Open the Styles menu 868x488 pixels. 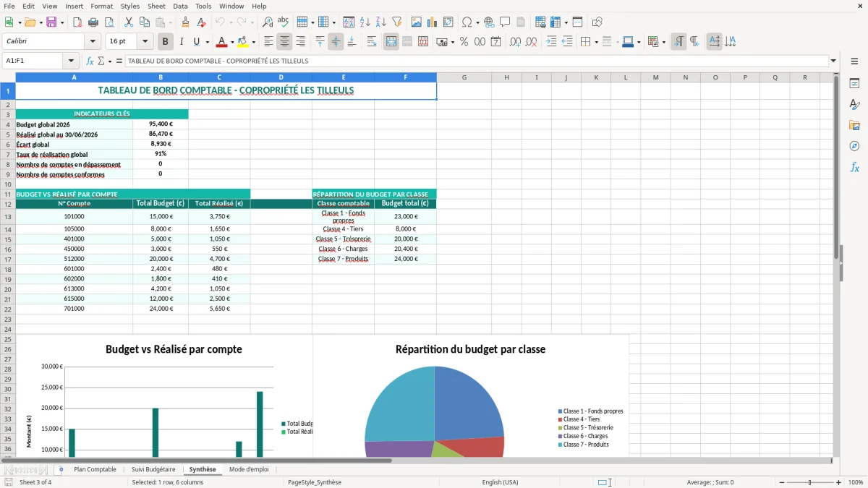click(x=130, y=6)
